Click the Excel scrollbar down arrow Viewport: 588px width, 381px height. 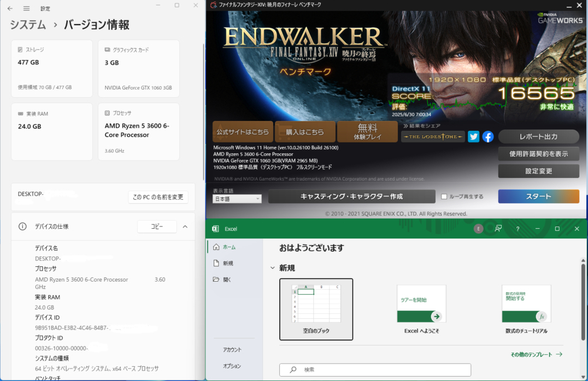coord(583,377)
